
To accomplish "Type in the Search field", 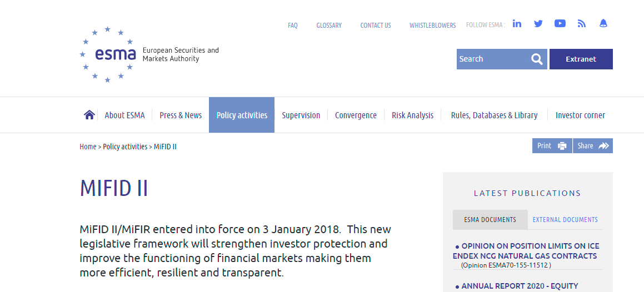I will [492, 59].
